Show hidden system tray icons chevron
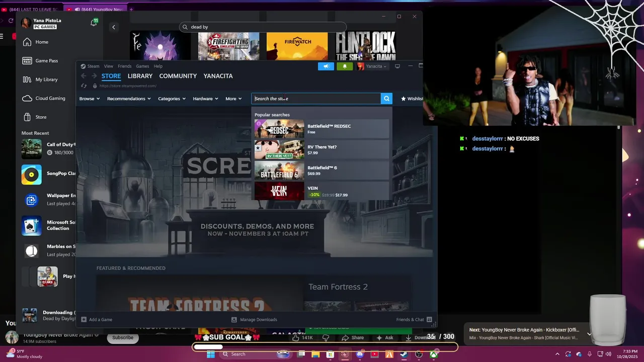This screenshot has height=362, width=644. [557, 354]
